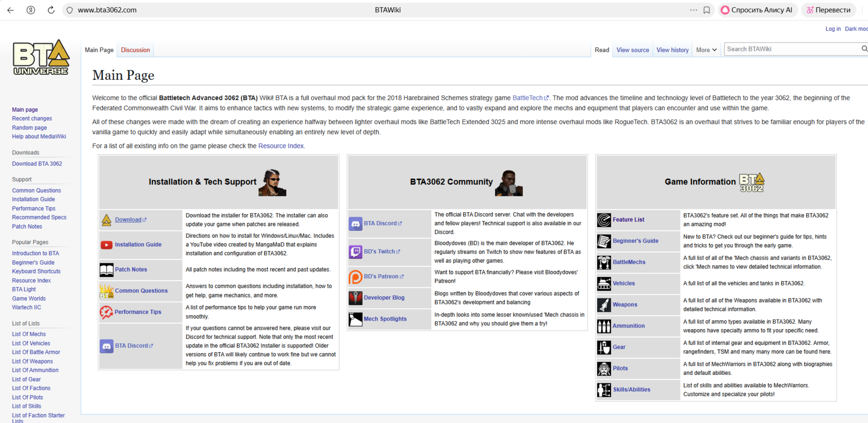Click the YouTube icon beside Installation Guide
Screen dimensions: 868x423
tap(107, 245)
